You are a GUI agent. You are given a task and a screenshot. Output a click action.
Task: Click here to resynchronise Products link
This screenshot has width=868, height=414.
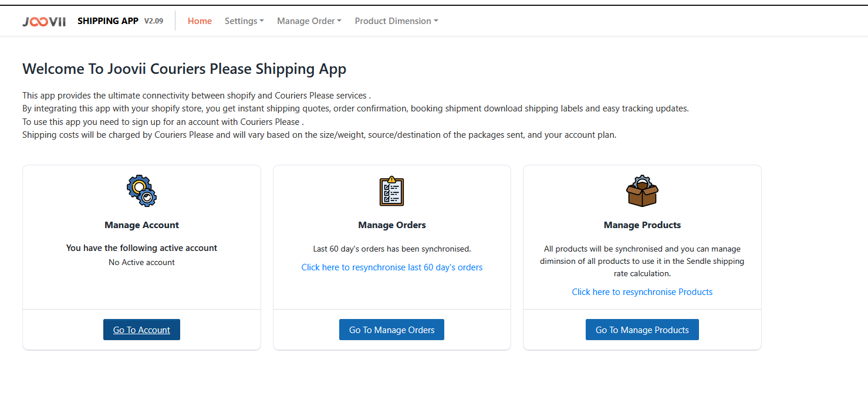(x=642, y=292)
